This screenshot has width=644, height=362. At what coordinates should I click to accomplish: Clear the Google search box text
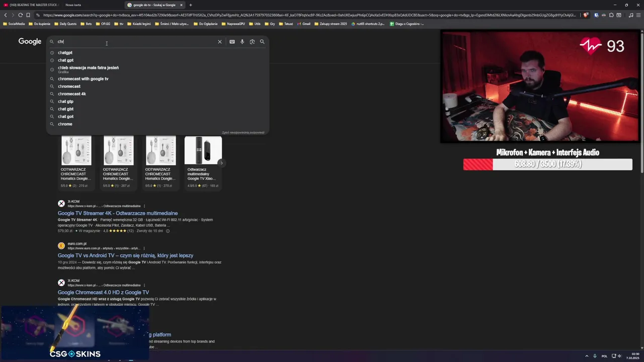point(219,42)
